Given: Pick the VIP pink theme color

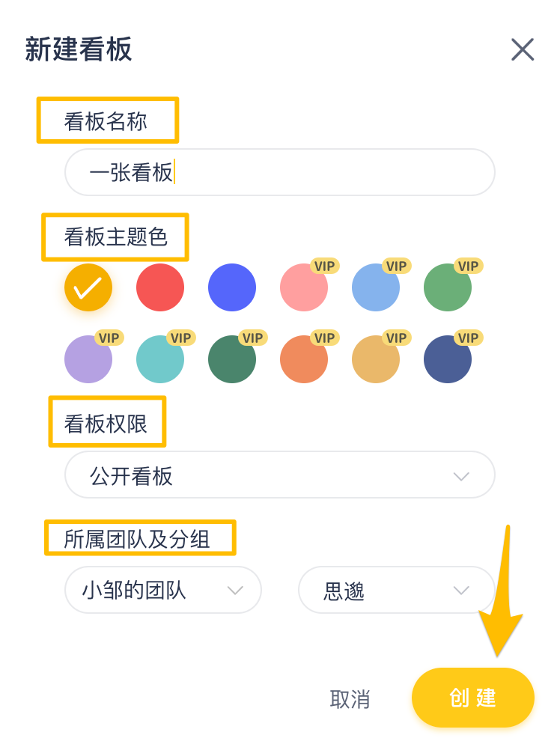Looking at the screenshot, I should coord(302,289).
